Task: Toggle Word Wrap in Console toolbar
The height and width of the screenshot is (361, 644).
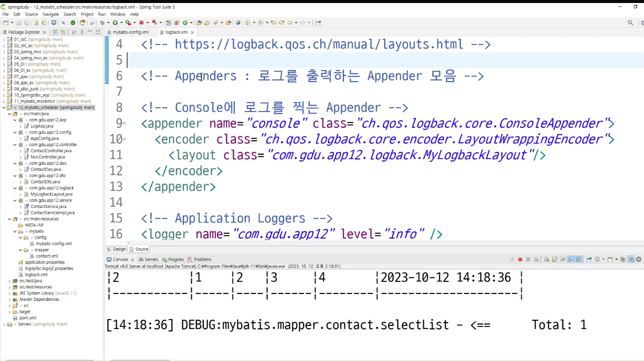Action: click(562, 259)
